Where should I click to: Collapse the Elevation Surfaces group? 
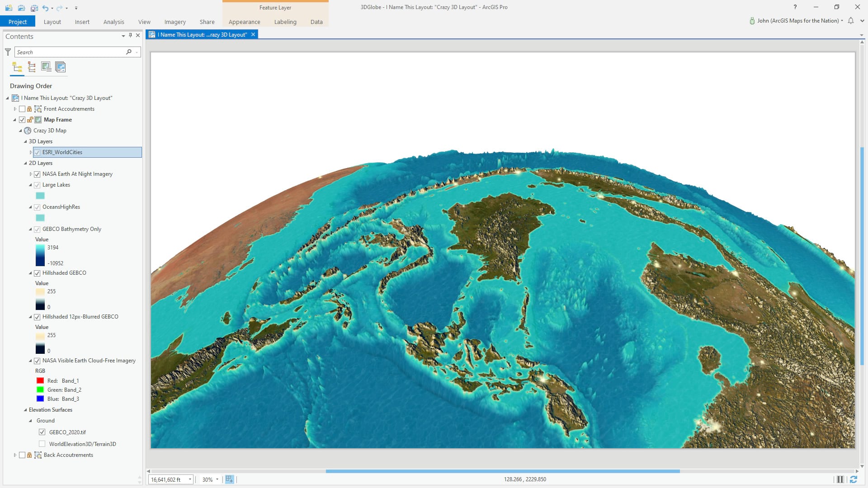click(25, 410)
